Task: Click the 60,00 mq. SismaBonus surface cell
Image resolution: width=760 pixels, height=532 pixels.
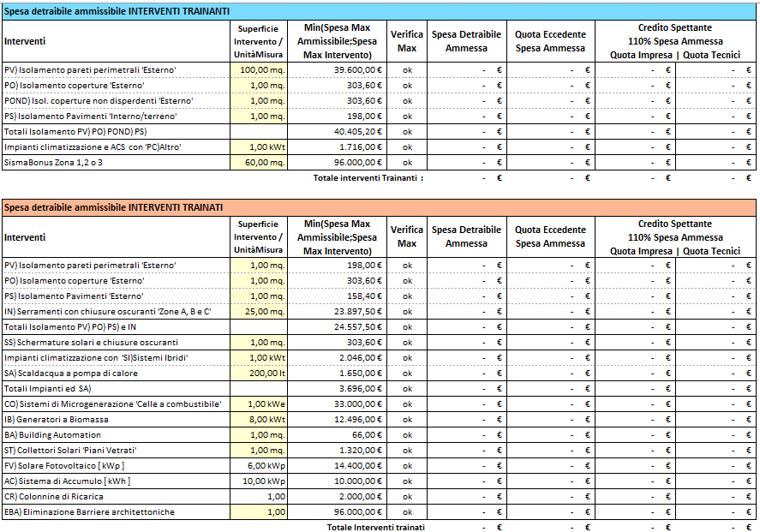Action: (x=259, y=162)
